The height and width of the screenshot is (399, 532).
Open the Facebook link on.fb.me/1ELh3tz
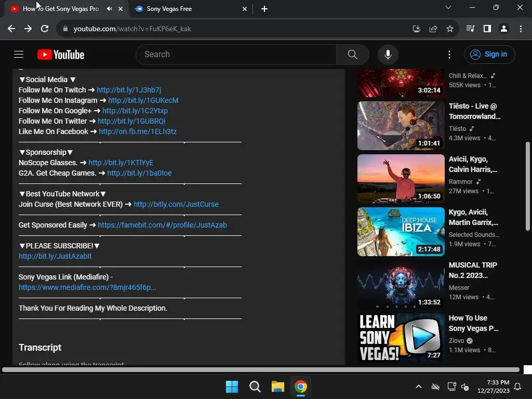138,131
